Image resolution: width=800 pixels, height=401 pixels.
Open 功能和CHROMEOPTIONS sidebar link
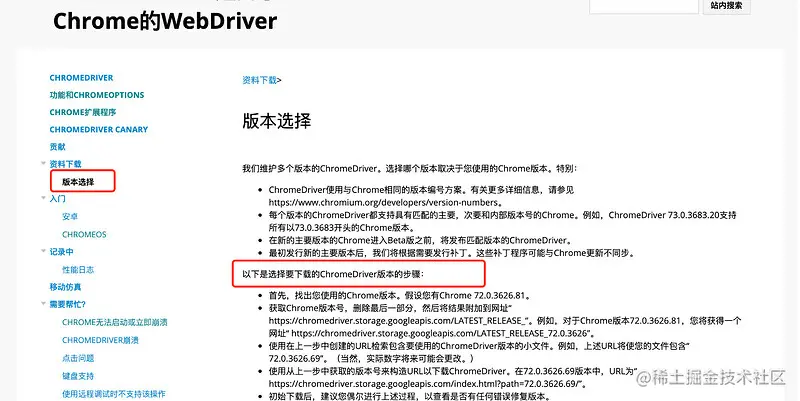pyautogui.click(x=97, y=95)
